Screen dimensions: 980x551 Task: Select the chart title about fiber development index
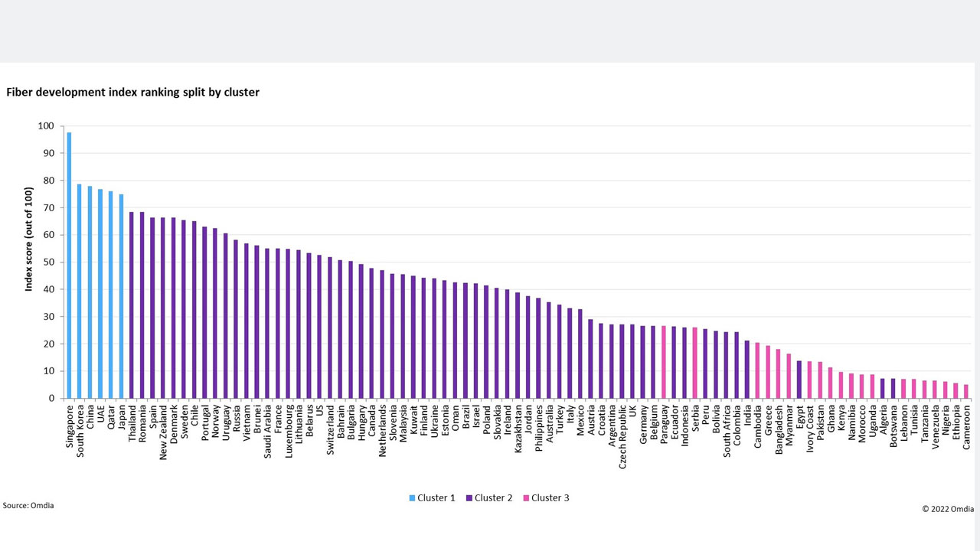132,92
